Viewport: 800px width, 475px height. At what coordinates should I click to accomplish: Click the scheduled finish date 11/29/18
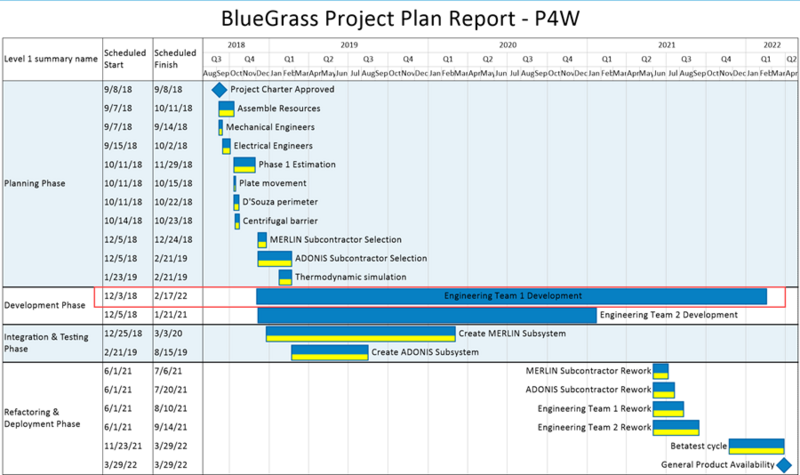pos(173,165)
